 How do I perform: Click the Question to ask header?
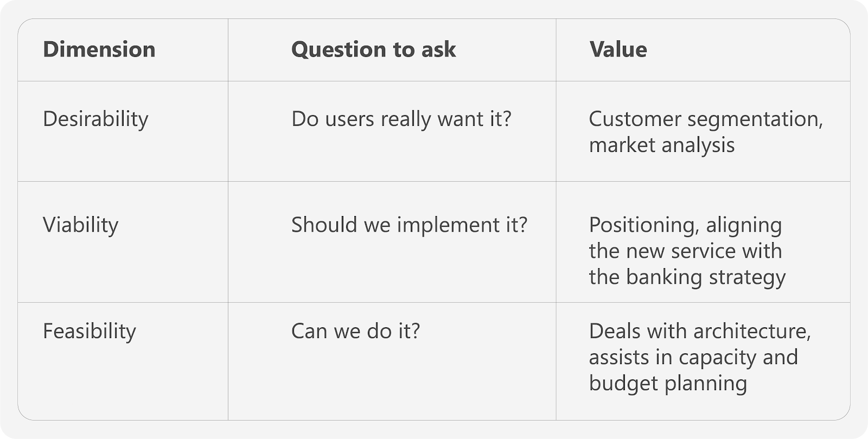pos(374,49)
